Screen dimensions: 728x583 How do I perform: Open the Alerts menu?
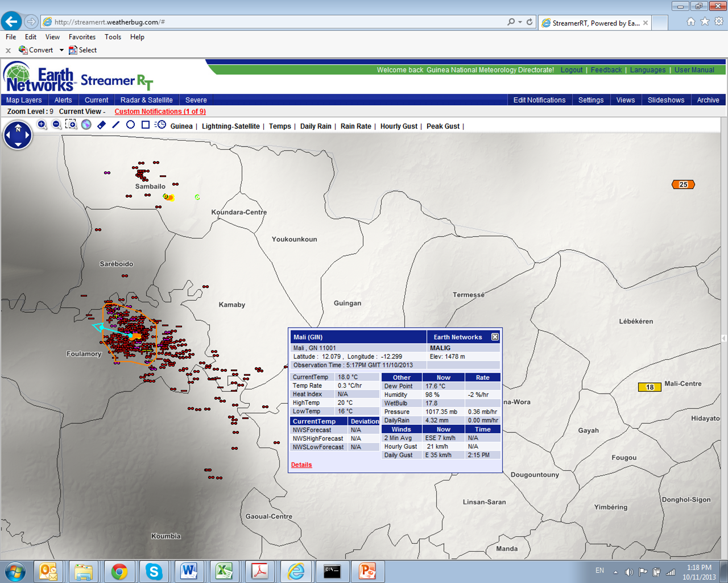pos(63,100)
